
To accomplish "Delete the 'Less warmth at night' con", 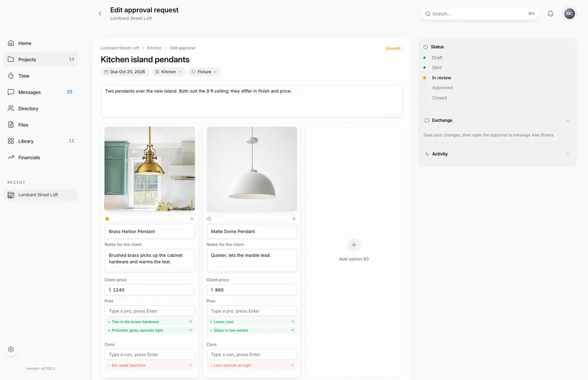I will [293, 365].
